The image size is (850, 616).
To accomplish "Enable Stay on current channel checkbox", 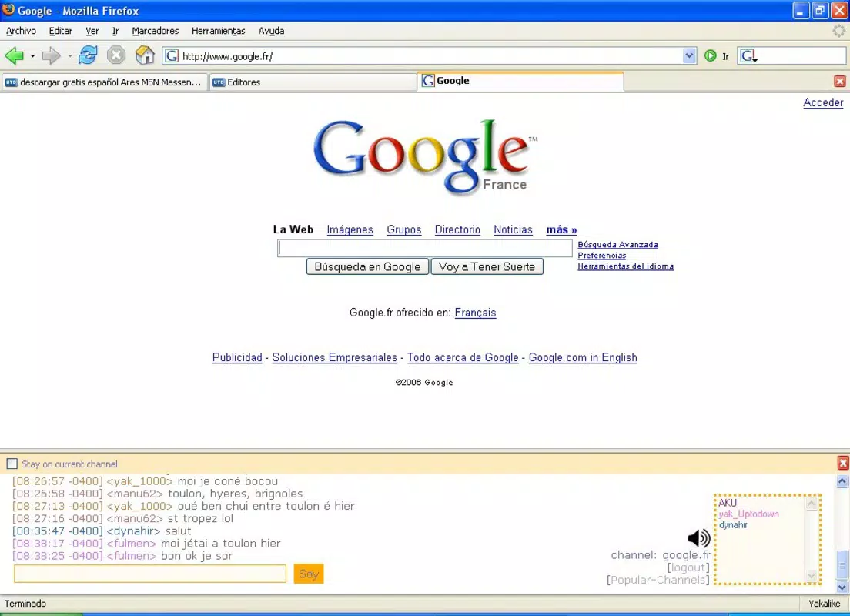I will tap(12, 464).
